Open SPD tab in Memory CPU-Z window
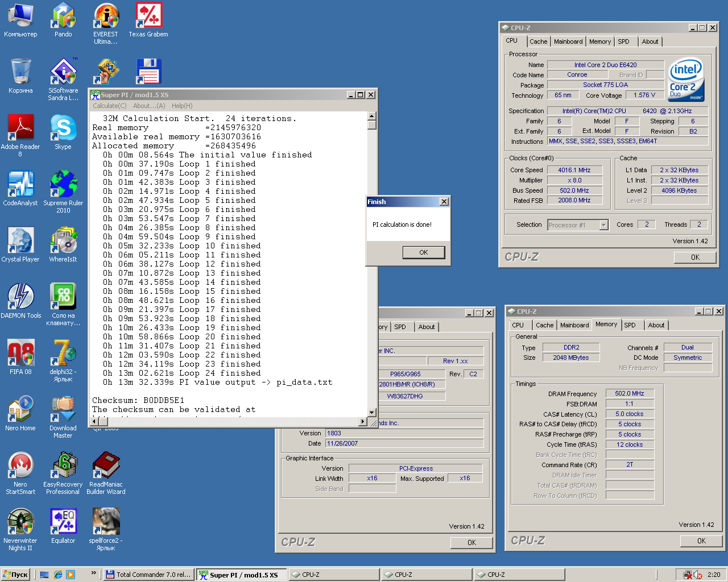This screenshot has height=582, width=728. click(630, 325)
